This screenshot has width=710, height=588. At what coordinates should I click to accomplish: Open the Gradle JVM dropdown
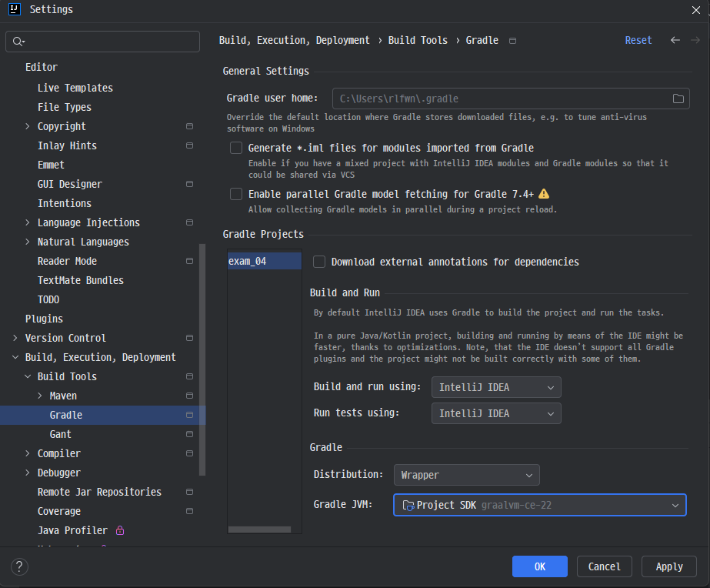tap(540, 505)
